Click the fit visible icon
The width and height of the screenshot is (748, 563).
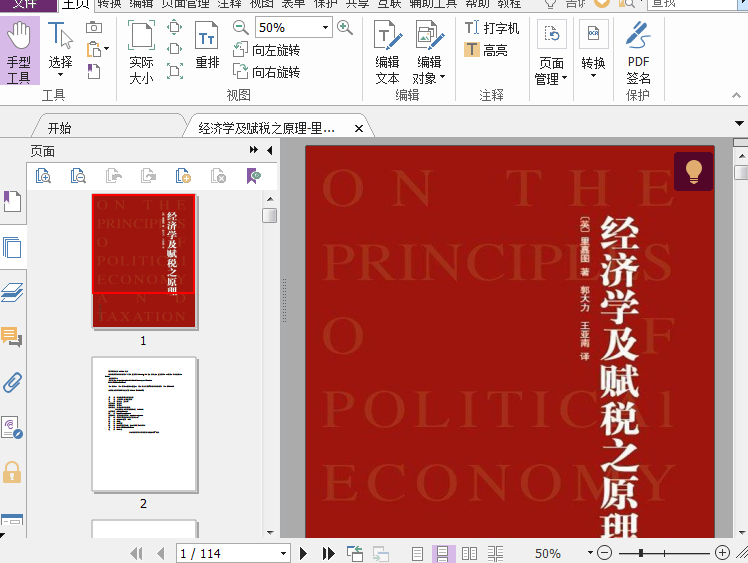(175, 71)
